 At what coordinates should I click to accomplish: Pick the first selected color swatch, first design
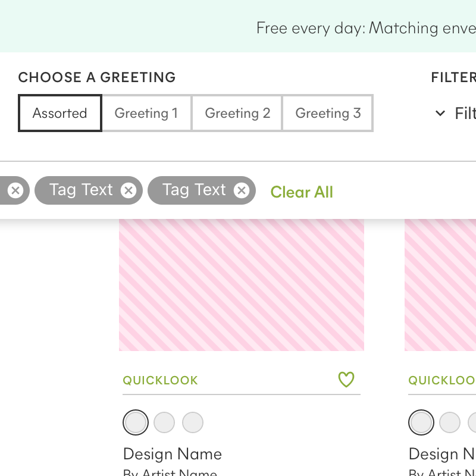[136, 422]
